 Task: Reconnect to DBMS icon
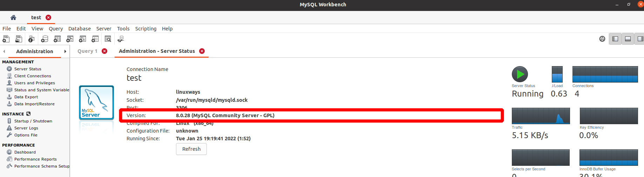point(121,39)
